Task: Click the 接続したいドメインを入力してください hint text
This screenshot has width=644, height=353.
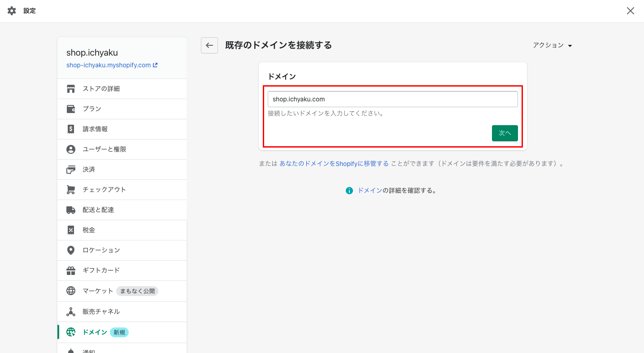Action: (x=326, y=113)
